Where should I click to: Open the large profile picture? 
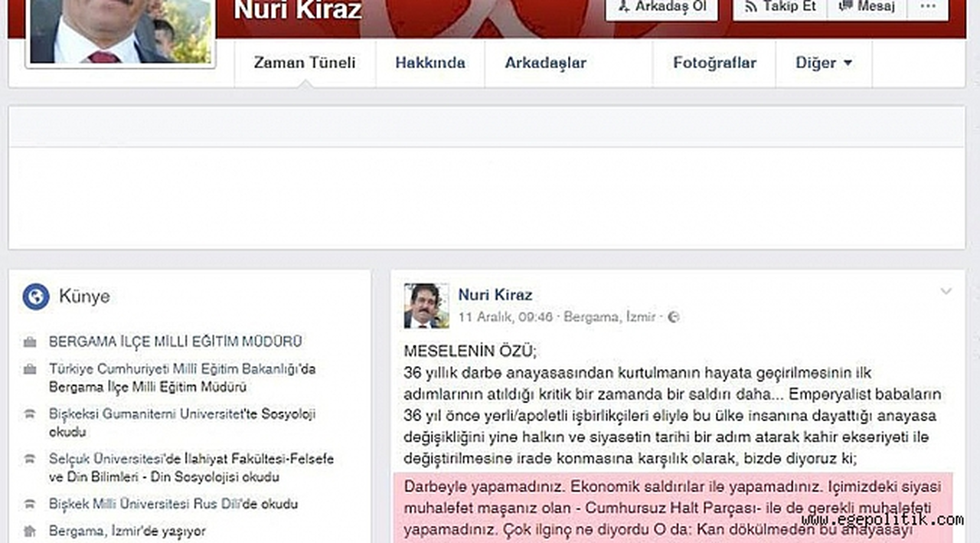(x=120, y=31)
